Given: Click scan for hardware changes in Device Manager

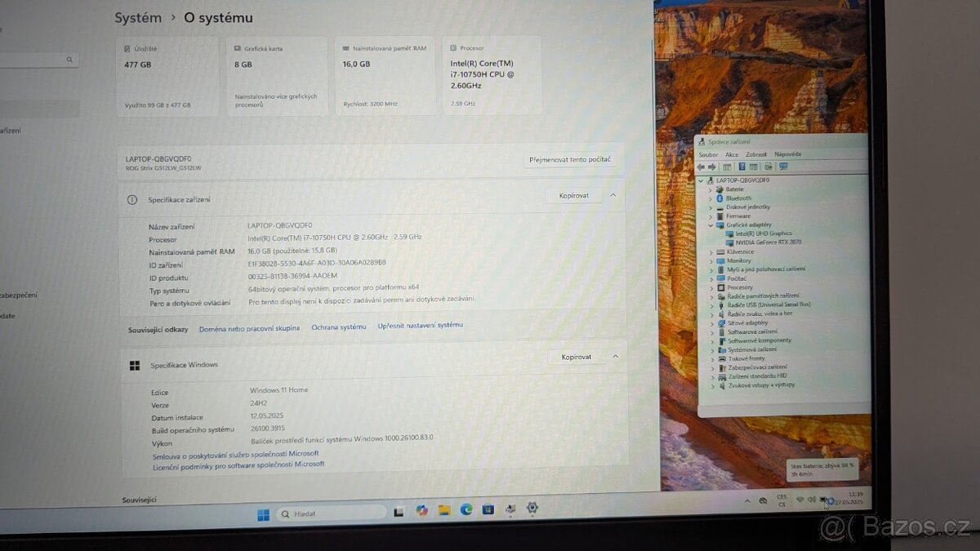Looking at the screenshot, I should click(x=782, y=167).
